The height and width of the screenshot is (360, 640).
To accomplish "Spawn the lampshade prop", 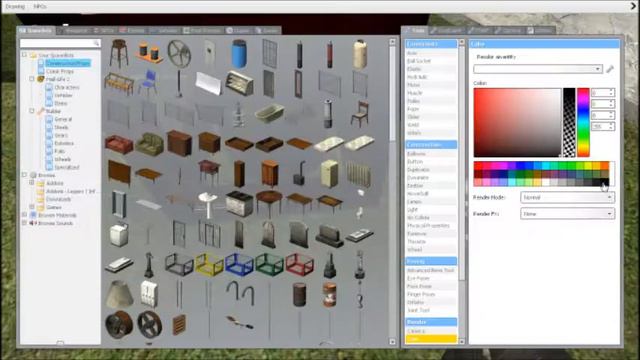I will 119,294.
